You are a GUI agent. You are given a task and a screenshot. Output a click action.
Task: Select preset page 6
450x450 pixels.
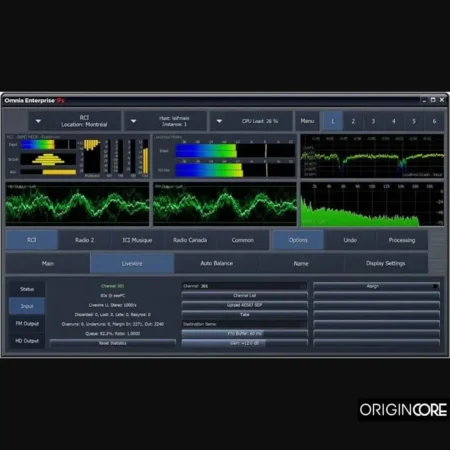434,121
